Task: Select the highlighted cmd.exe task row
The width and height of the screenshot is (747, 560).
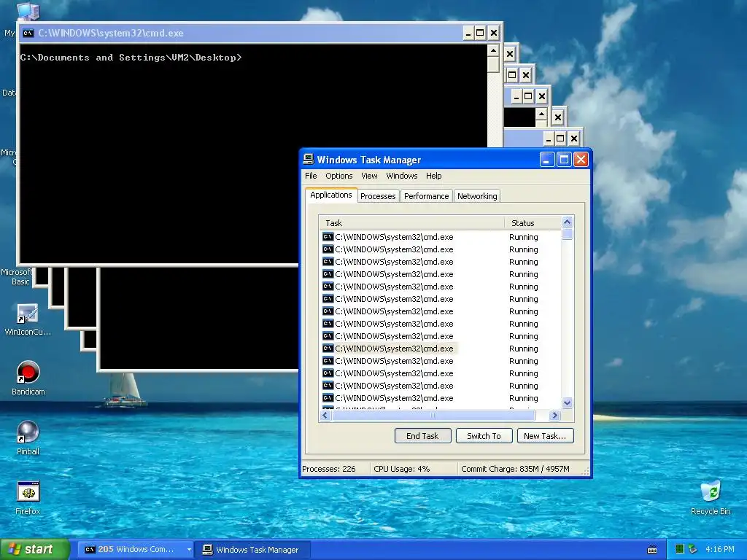Action: 441,349
